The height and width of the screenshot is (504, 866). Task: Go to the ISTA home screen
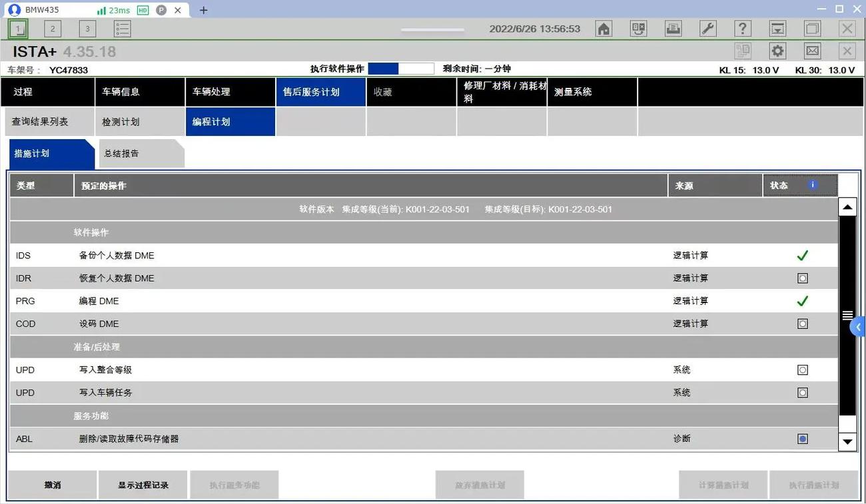coord(604,29)
